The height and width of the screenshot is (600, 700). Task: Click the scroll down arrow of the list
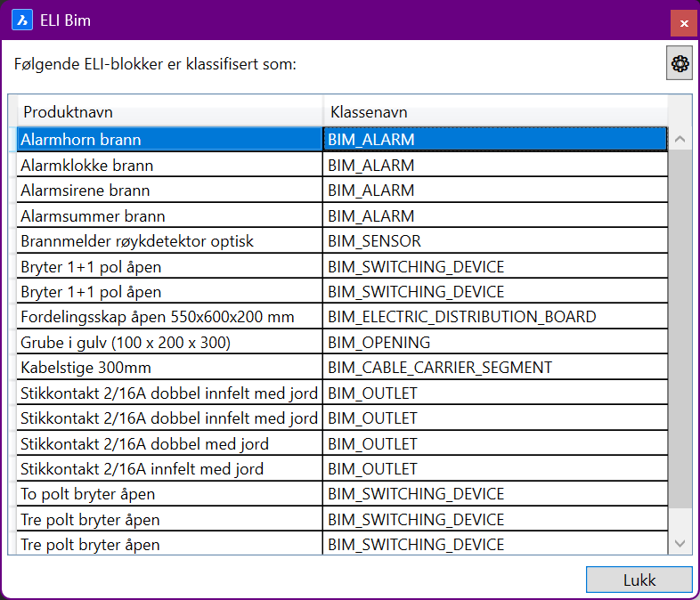pos(680,543)
